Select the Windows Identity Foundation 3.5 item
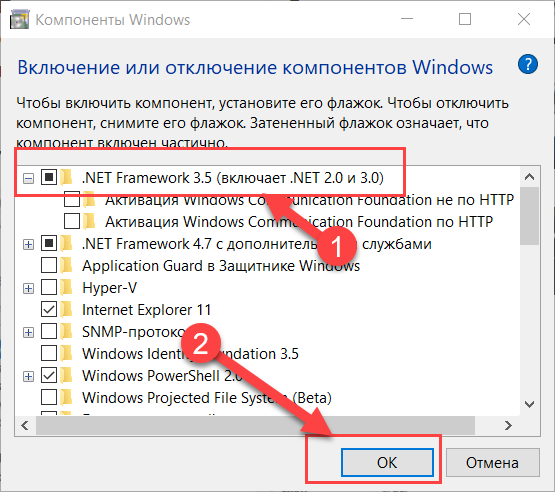 [x=190, y=354]
